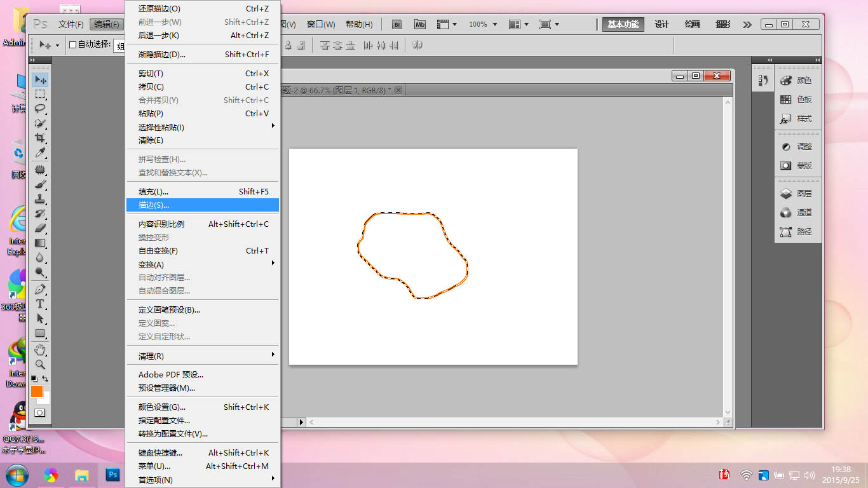Open Windows Start button
The width and height of the screenshot is (868, 488).
tap(17, 475)
